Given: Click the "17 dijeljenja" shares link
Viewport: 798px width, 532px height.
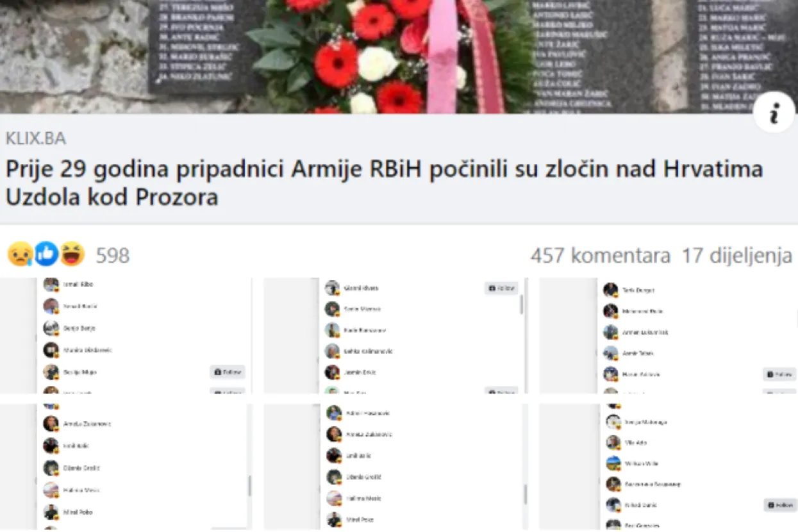Looking at the screenshot, I should pos(735,255).
